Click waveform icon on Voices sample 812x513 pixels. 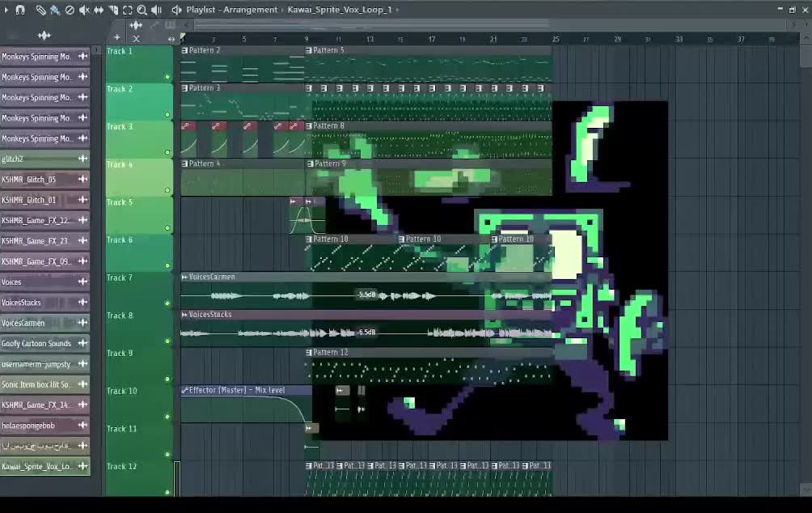point(82,282)
